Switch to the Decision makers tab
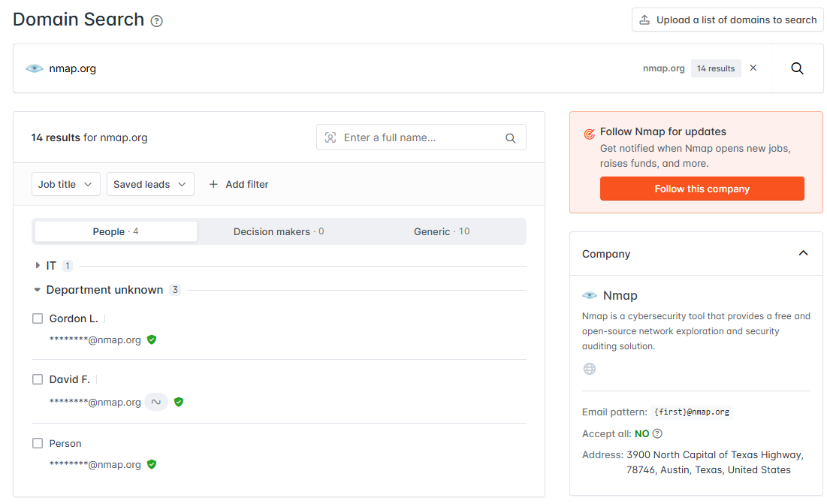This screenshot has width=827, height=504. pyautogui.click(x=279, y=231)
